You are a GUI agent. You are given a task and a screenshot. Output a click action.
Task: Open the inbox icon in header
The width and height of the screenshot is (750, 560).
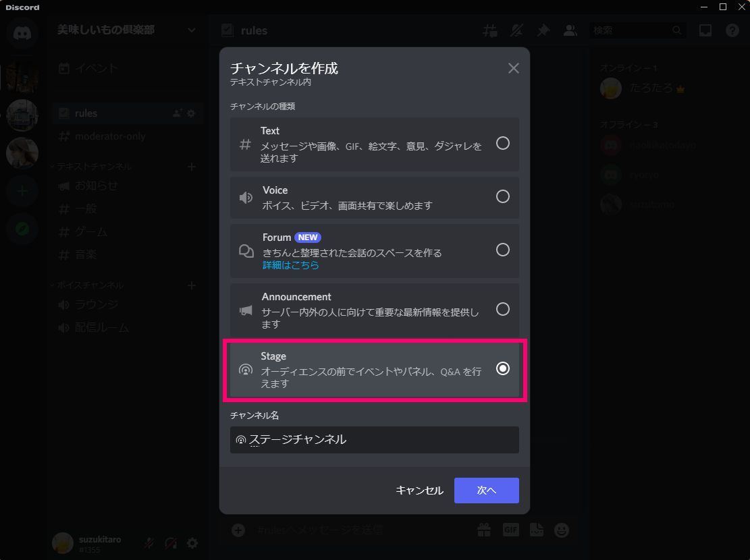[705, 30]
